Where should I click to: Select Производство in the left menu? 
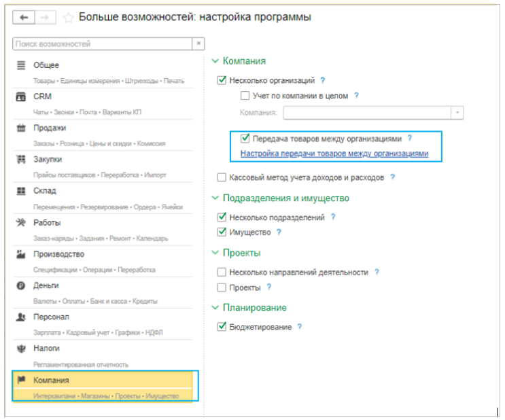[x=58, y=254]
